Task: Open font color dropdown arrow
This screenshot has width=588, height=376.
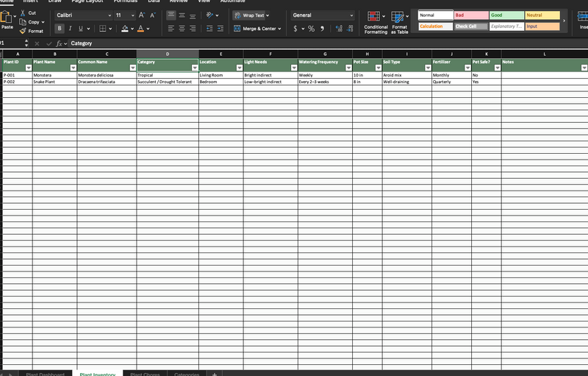Action: 148,29
